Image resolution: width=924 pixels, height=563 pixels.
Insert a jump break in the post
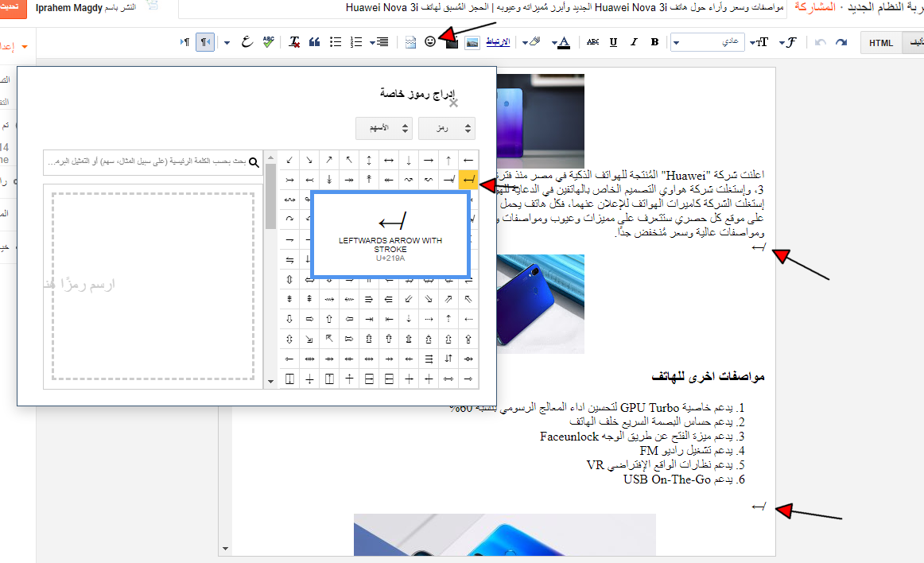[x=411, y=42]
